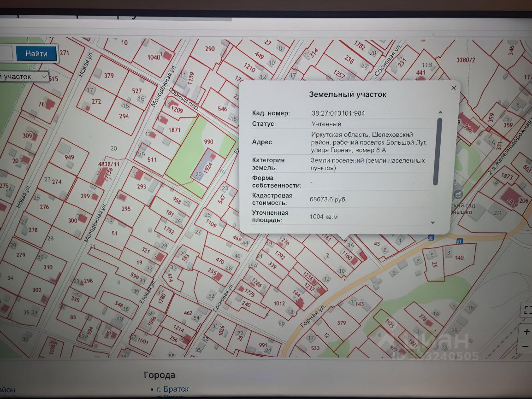Select parcel 3380/2 on the map
Image resolution: width=532 pixels, height=399 pixels.
point(466,60)
